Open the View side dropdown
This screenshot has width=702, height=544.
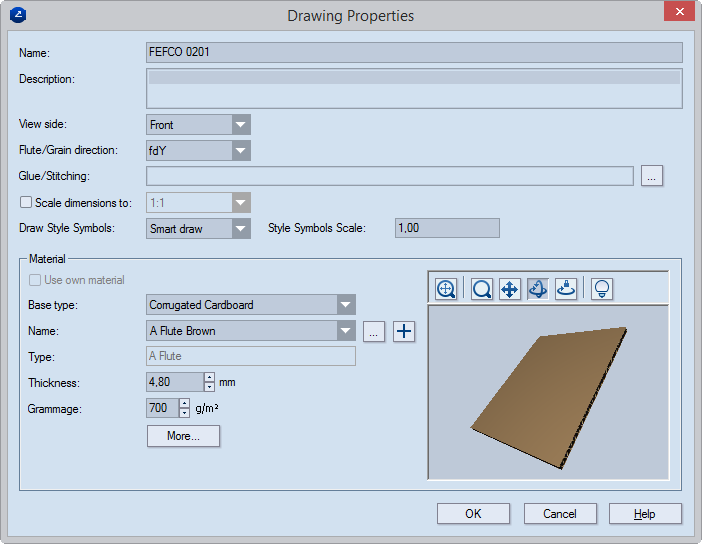click(x=240, y=125)
